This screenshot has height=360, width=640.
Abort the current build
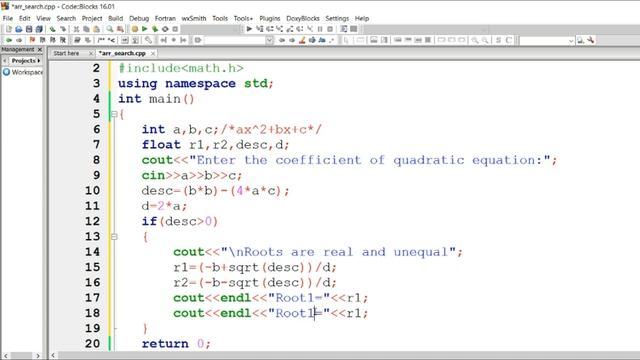[175, 29]
